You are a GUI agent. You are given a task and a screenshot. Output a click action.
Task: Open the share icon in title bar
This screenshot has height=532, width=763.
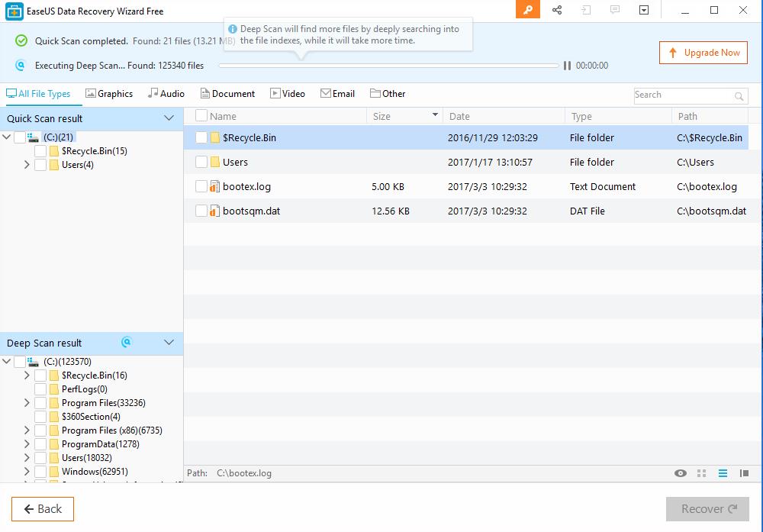[x=557, y=10]
